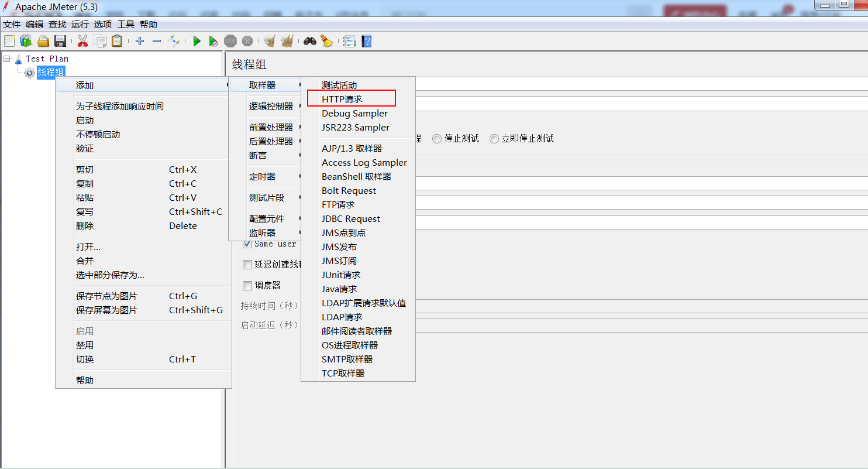Choose JSR223 Sampler entry
This screenshot has height=469, width=868.
pyautogui.click(x=358, y=128)
